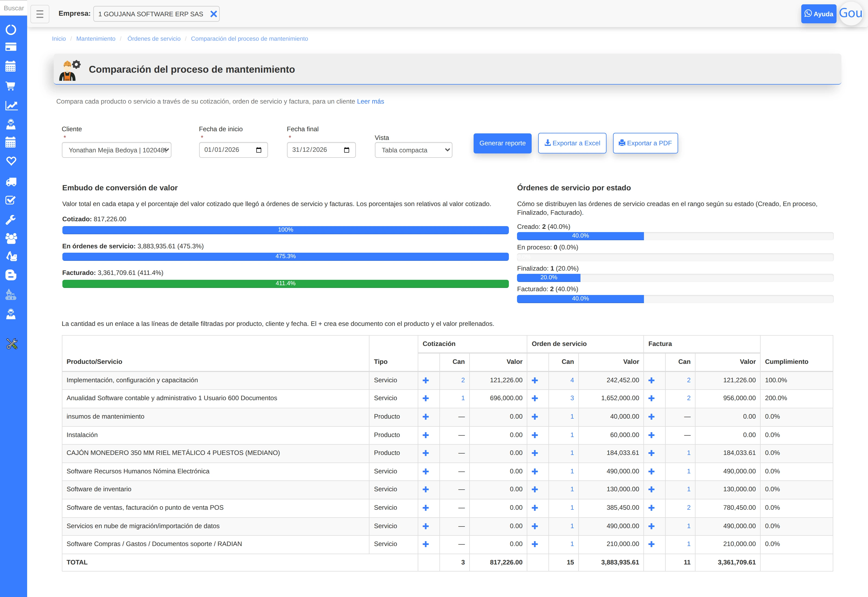
Task: Add service order for Servicios en nube row
Action: pyautogui.click(x=535, y=526)
